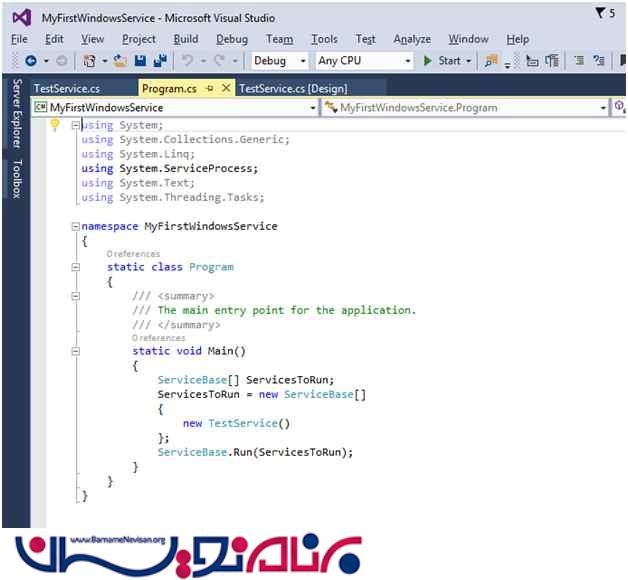Collapse the static void Main method
The image size is (628, 580).
[x=76, y=352]
